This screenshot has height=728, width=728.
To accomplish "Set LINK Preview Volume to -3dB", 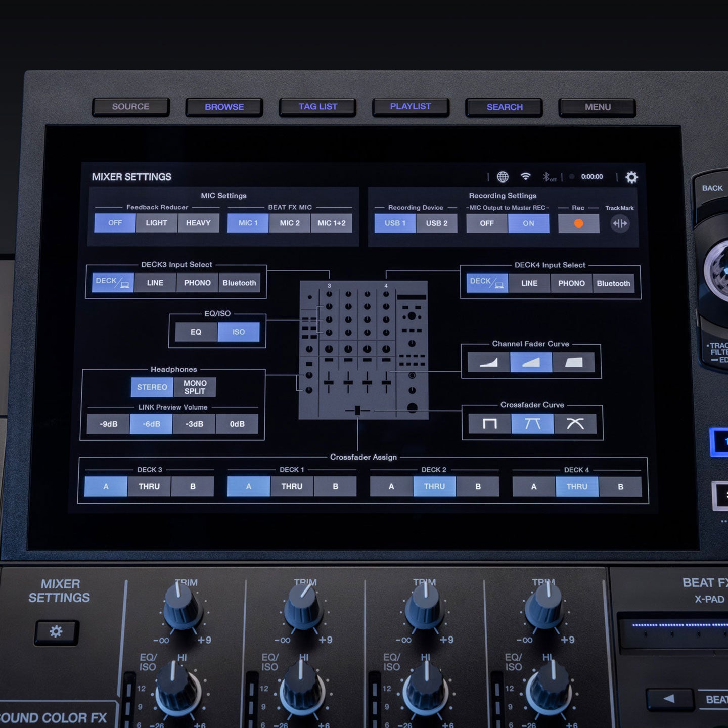I will click(195, 425).
